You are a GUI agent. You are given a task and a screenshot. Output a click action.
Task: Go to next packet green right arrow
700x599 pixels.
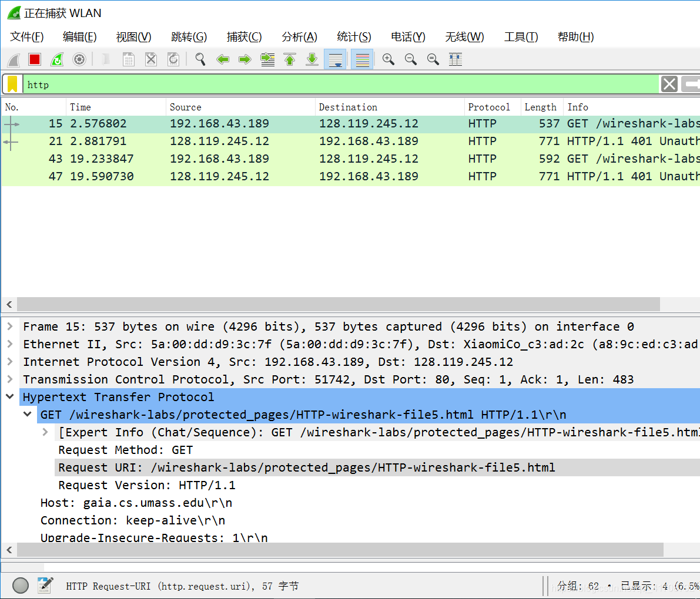(245, 59)
